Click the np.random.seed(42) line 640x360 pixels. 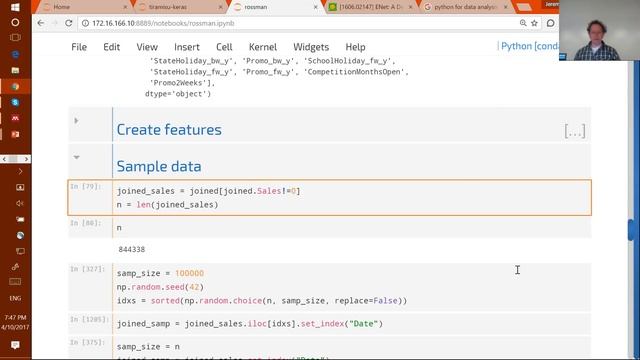[x=160, y=287]
